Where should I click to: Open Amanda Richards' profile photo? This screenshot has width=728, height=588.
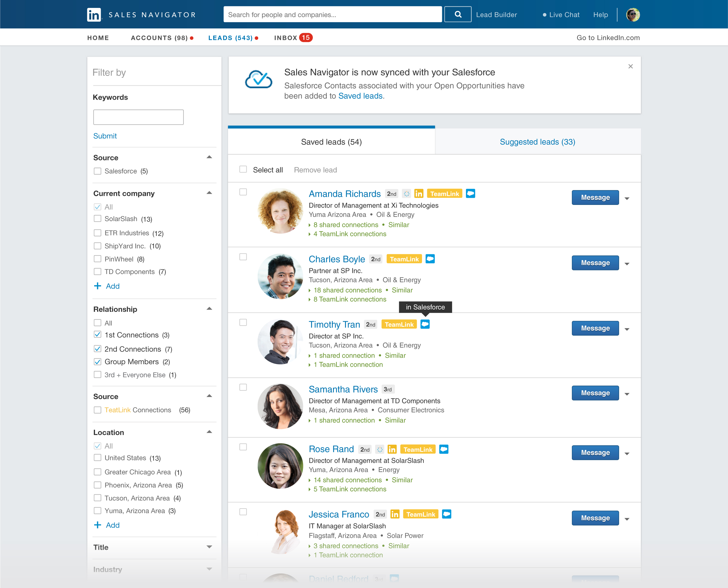[280, 211]
